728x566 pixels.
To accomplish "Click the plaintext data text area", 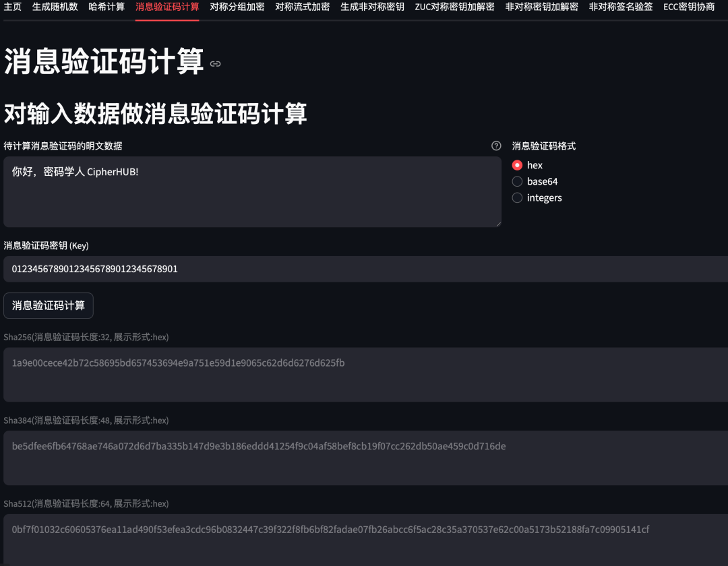I will click(252, 192).
